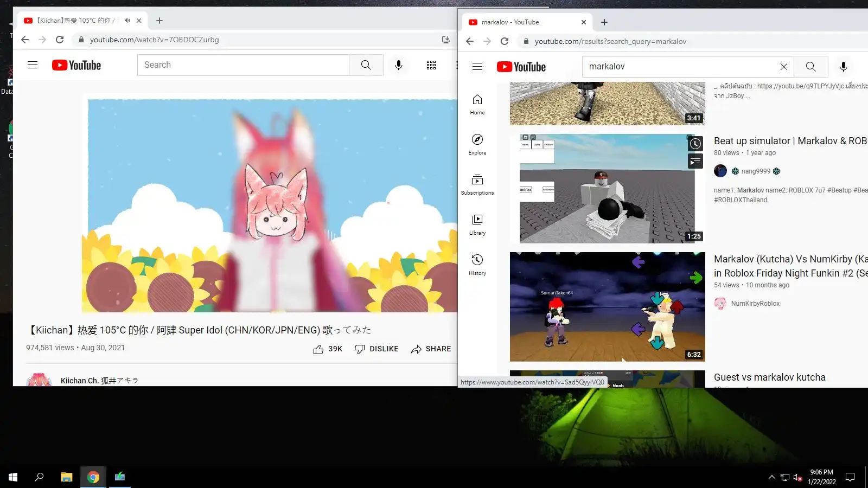Viewport: 868px width, 488px height.
Task: Open the Windows Start menu
Action: click(13, 477)
